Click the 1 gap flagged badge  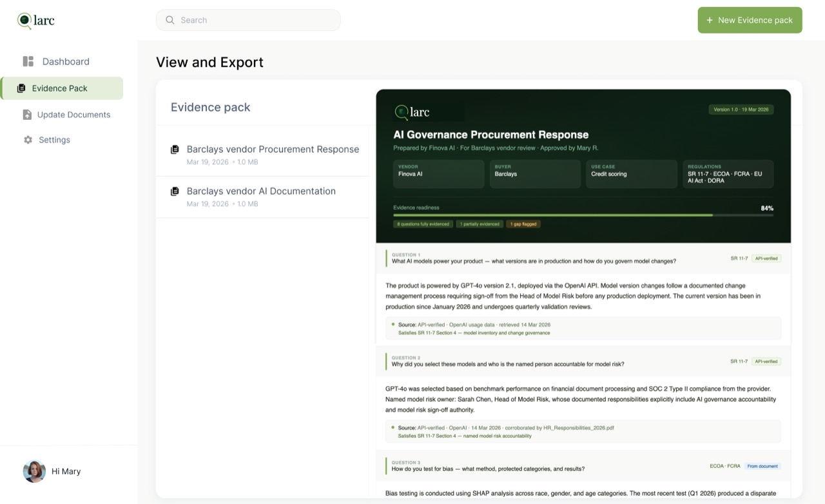[523, 224]
